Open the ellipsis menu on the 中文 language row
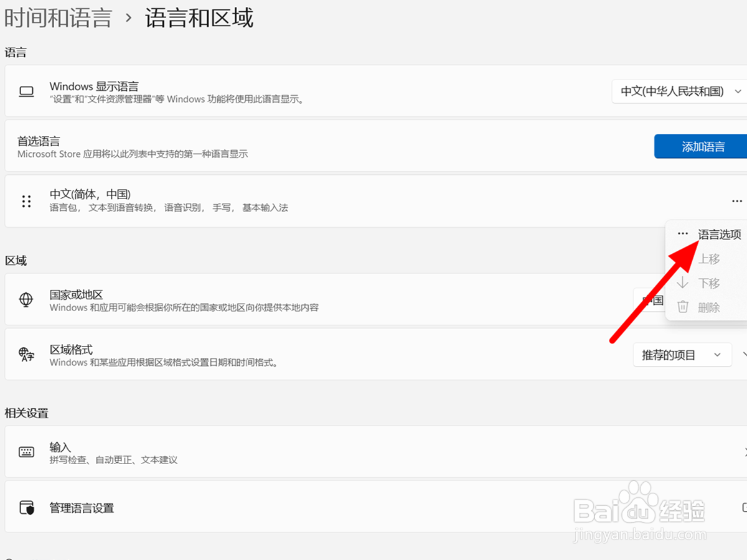 pos(737,200)
